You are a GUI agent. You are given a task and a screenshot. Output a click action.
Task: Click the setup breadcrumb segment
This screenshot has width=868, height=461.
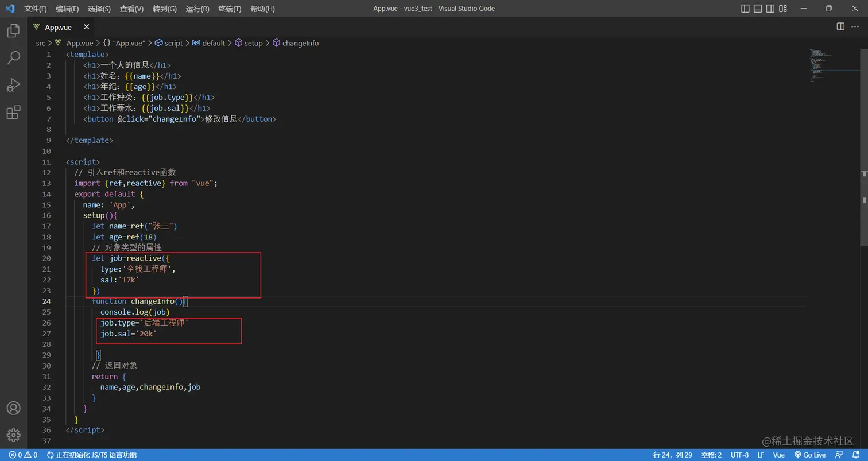[x=249, y=43]
